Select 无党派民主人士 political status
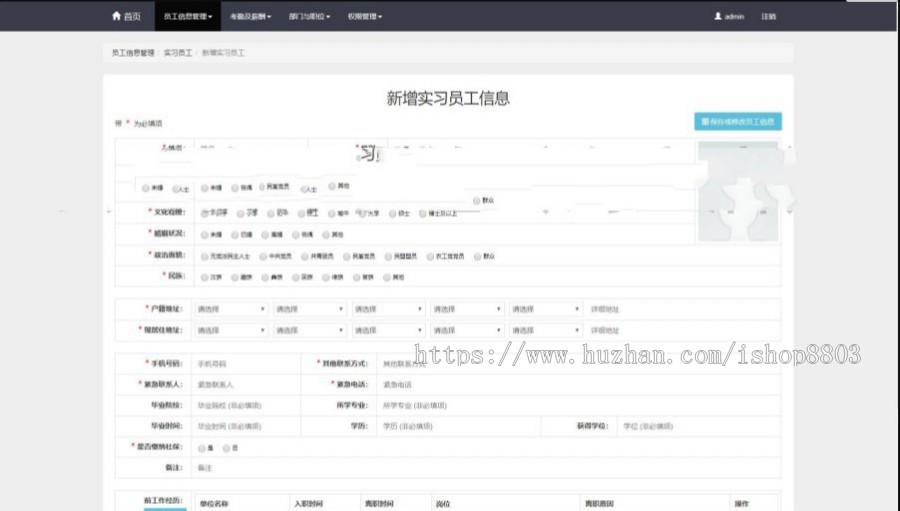 [204, 257]
